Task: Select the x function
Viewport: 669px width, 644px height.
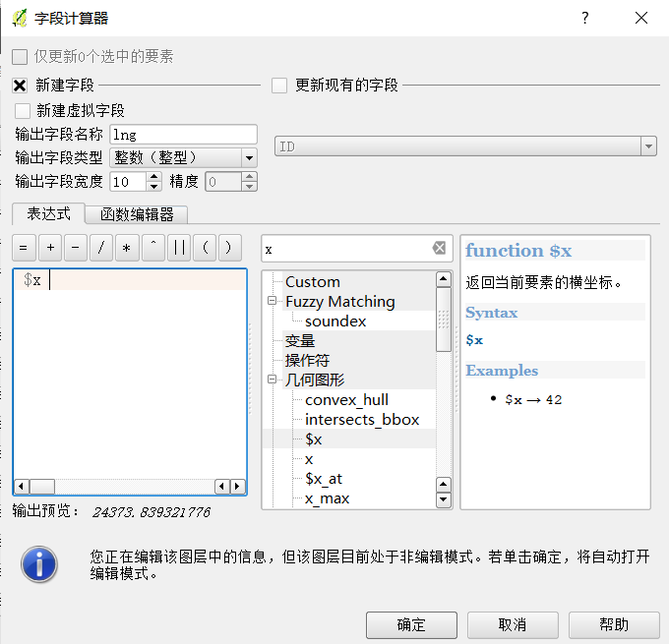Action: click(x=309, y=459)
